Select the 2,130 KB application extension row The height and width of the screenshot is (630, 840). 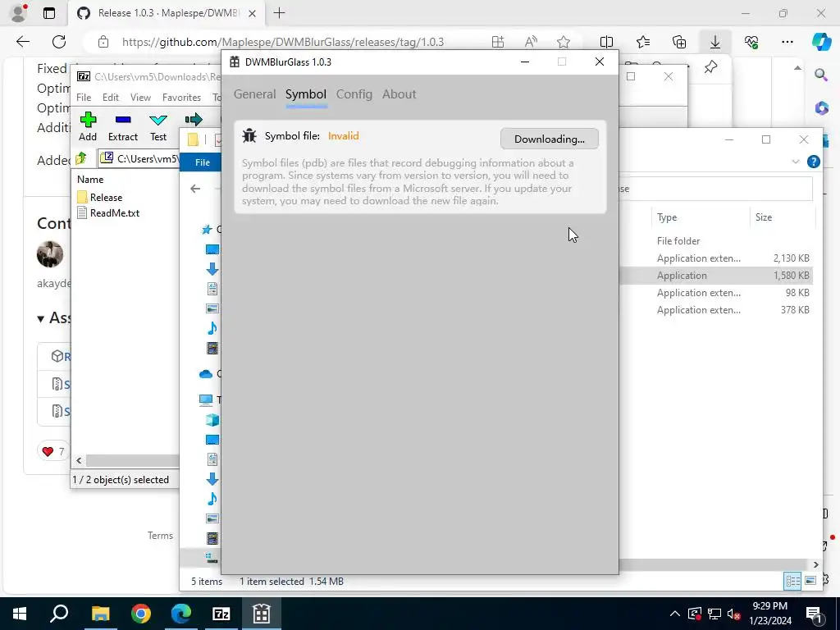click(715, 258)
